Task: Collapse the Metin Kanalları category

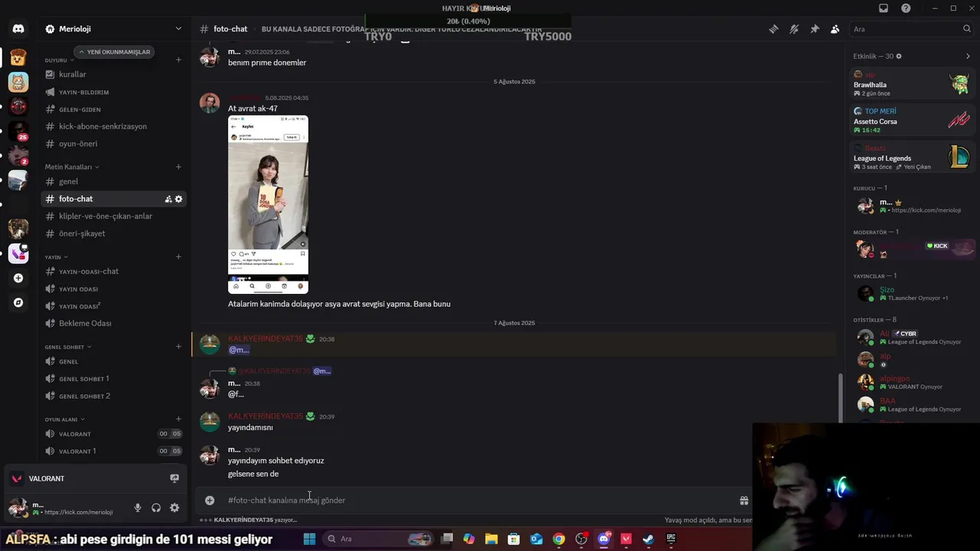Action: [72, 167]
